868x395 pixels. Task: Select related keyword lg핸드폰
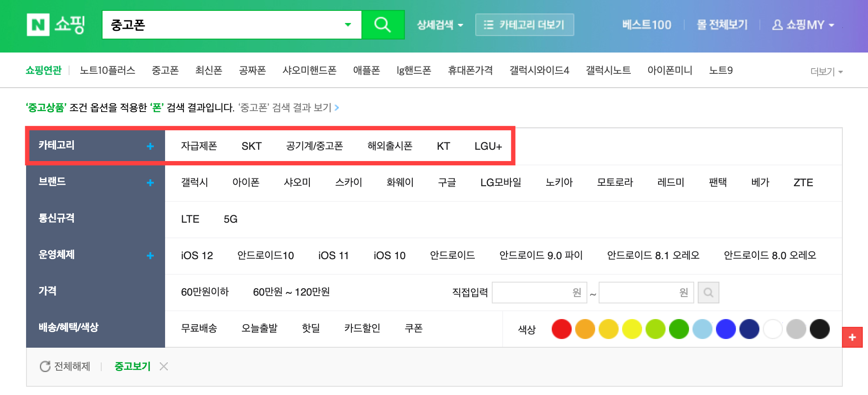(414, 70)
